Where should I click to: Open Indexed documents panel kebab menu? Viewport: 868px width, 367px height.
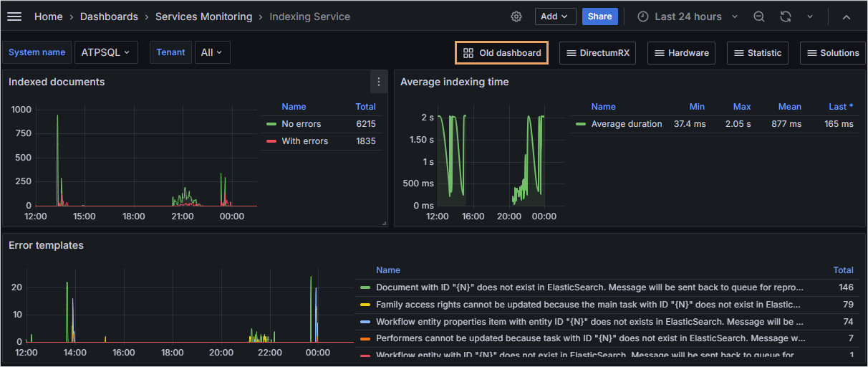pos(379,82)
